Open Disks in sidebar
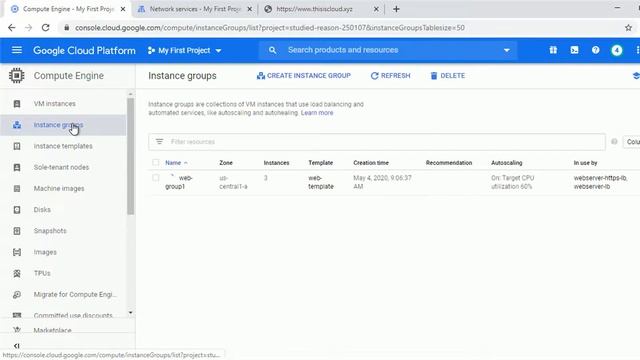 [x=42, y=210]
